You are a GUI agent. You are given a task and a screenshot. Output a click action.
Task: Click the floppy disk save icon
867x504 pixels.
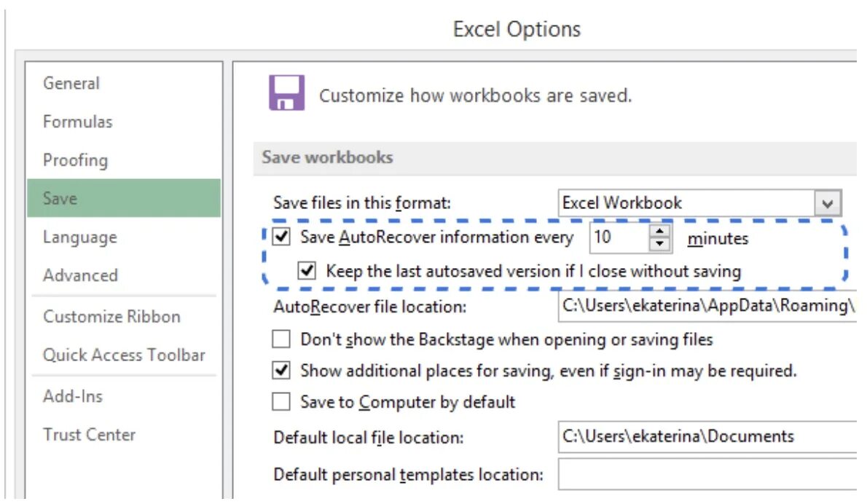pyautogui.click(x=286, y=92)
